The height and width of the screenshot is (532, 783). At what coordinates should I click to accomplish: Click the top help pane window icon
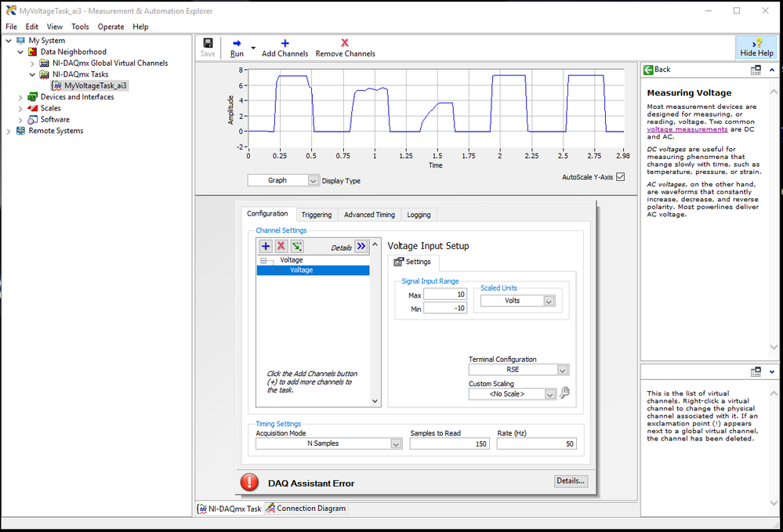click(x=756, y=71)
